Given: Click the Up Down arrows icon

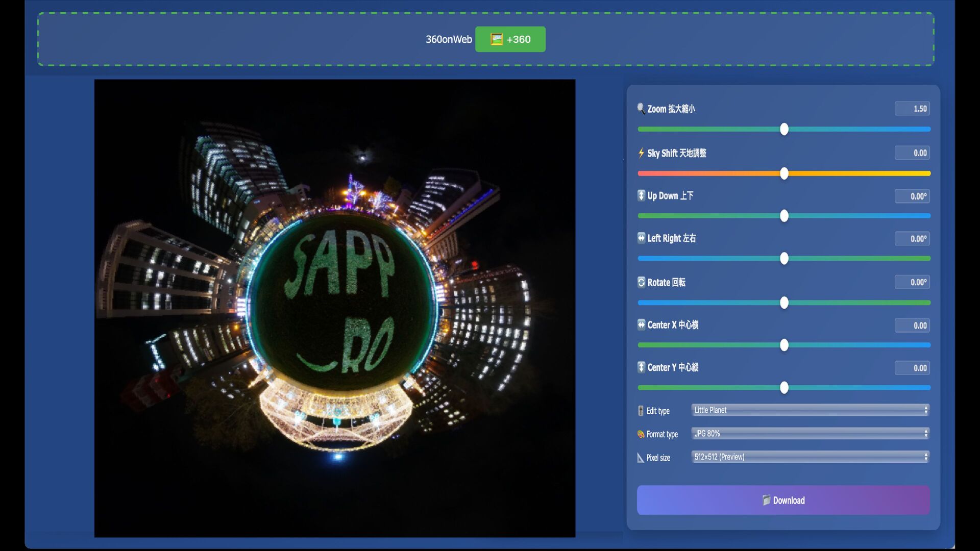Looking at the screenshot, I should (x=641, y=195).
